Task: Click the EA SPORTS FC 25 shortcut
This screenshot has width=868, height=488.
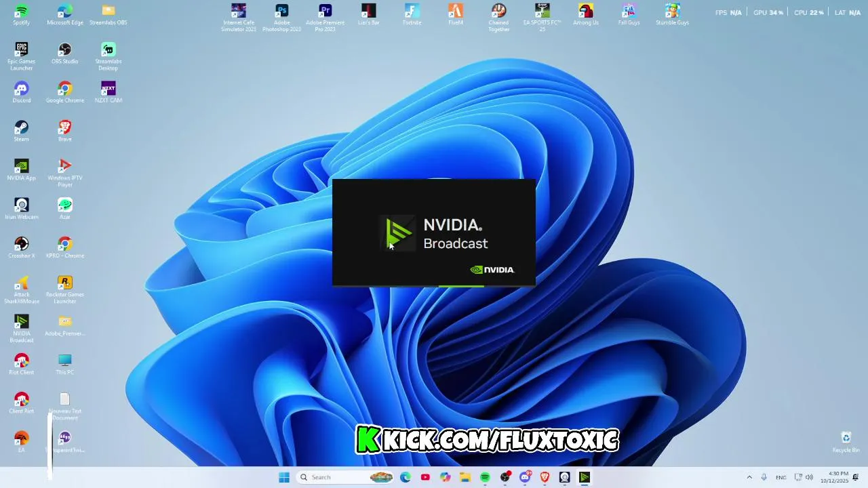Action: tap(542, 18)
